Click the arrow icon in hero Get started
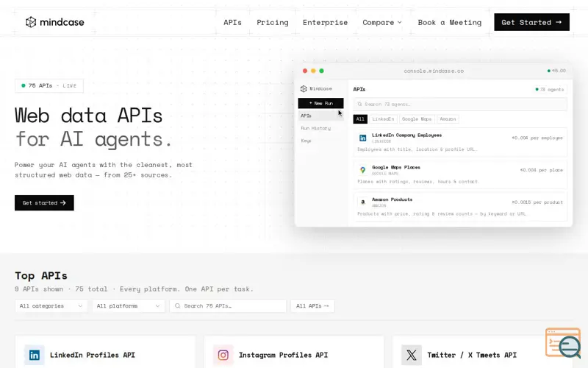Image resolution: width=588 pixels, height=368 pixels. (x=63, y=203)
